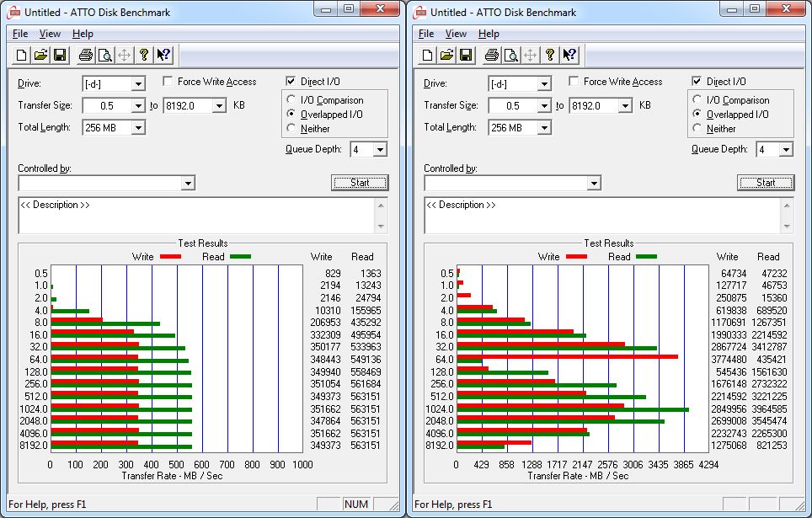Toggle Direct I/O checkbox in left window

coord(291,82)
